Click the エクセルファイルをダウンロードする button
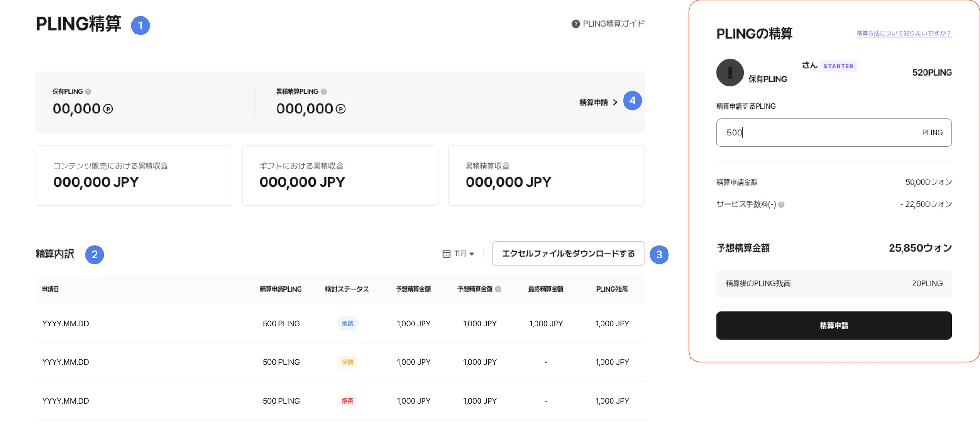The width and height of the screenshot is (980, 438). (568, 254)
